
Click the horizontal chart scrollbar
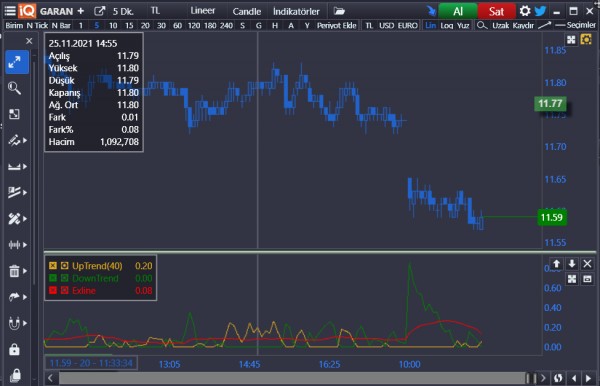293,378
